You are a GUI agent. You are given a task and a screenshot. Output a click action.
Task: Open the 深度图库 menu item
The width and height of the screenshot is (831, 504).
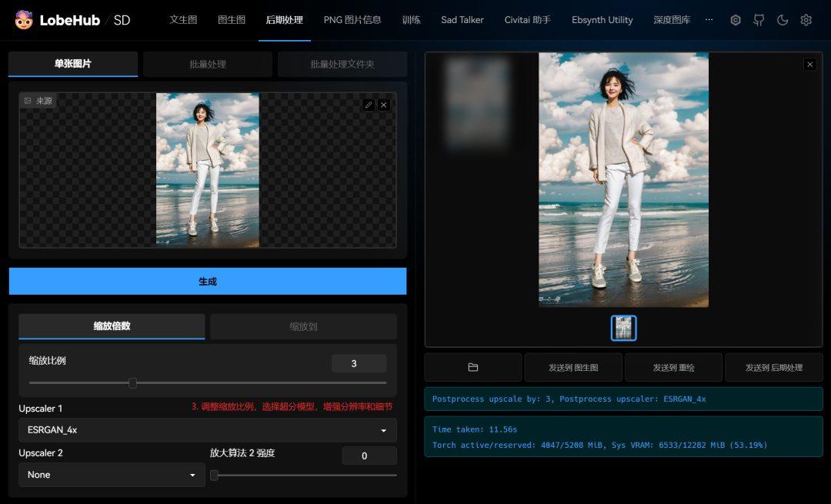coord(673,20)
